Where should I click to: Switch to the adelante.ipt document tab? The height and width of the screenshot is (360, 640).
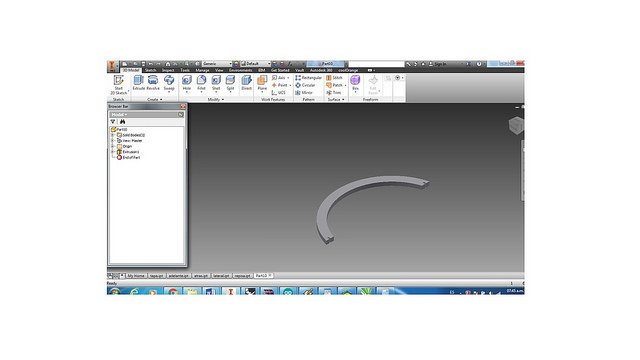click(178, 276)
